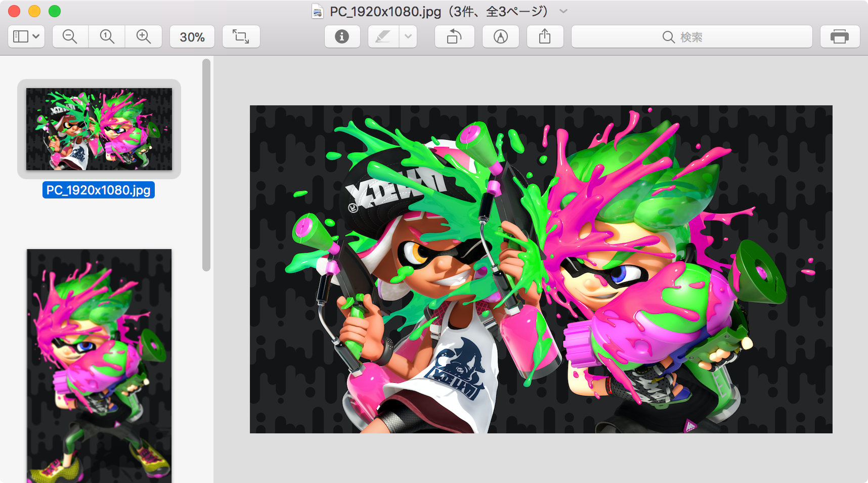Click the document proxy icon in title bar
Viewport: 868px width, 483px height.
click(317, 11)
